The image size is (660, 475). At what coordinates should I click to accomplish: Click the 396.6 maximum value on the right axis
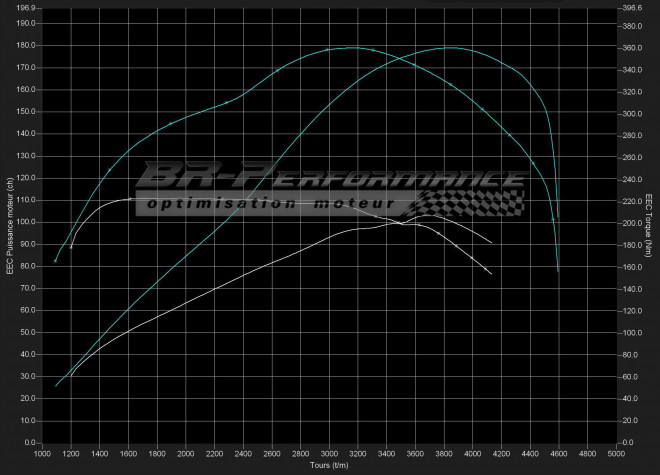point(632,8)
